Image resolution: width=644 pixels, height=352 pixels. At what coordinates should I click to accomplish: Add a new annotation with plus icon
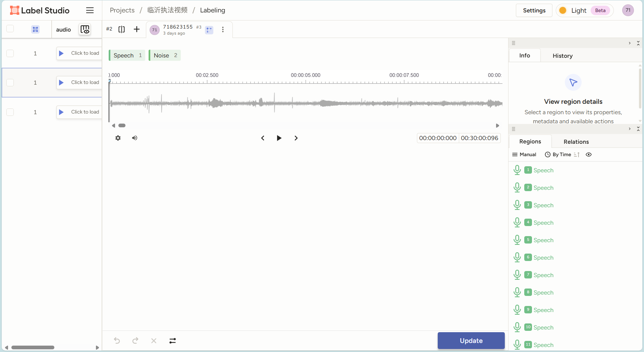pyautogui.click(x=137, y=29)
